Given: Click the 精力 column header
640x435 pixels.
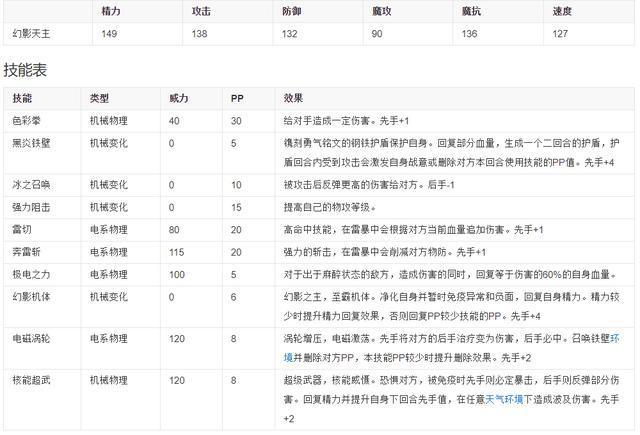Looking at the screenshot, I should click(x=113, y=11).
